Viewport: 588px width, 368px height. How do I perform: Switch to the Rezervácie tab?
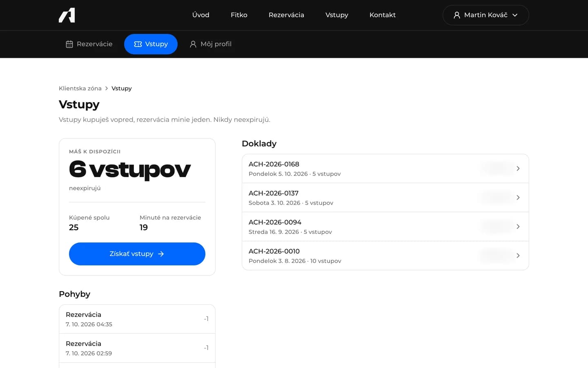coord(89,44)
